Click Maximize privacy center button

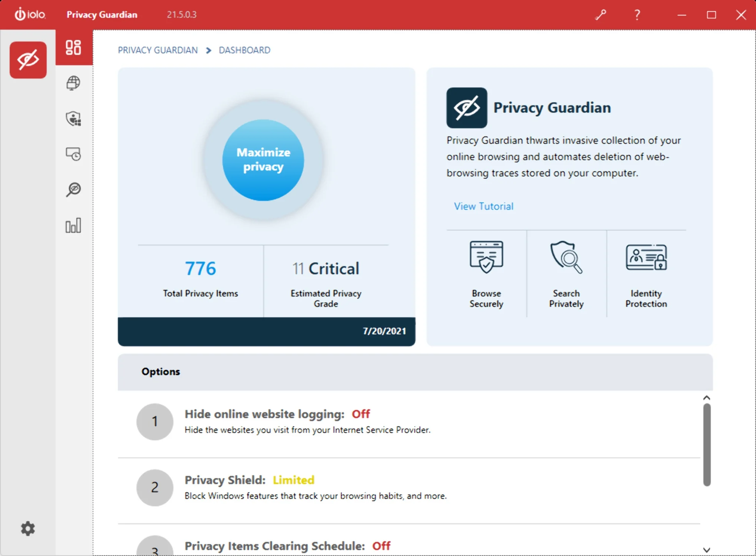[x=263, y=160]
